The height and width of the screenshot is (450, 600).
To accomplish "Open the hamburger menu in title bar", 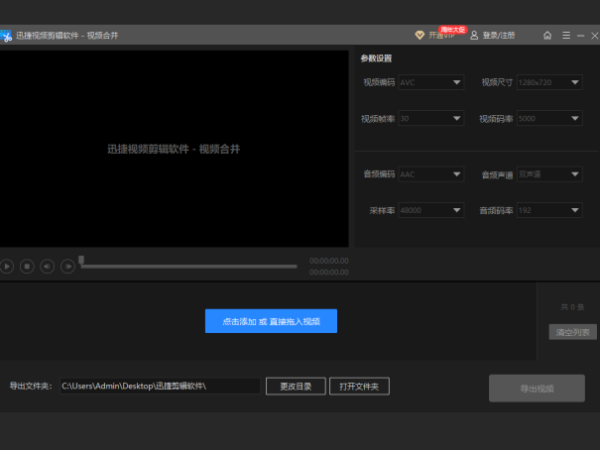I will coord(566,35).
